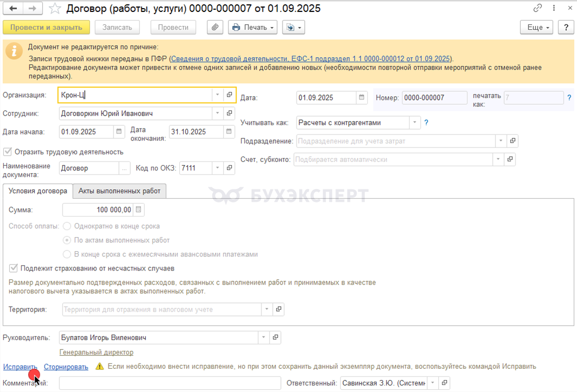Switch to Акты выполненных работ tab
Viewport: 577px width, 392px height.
tap(119, 191)
